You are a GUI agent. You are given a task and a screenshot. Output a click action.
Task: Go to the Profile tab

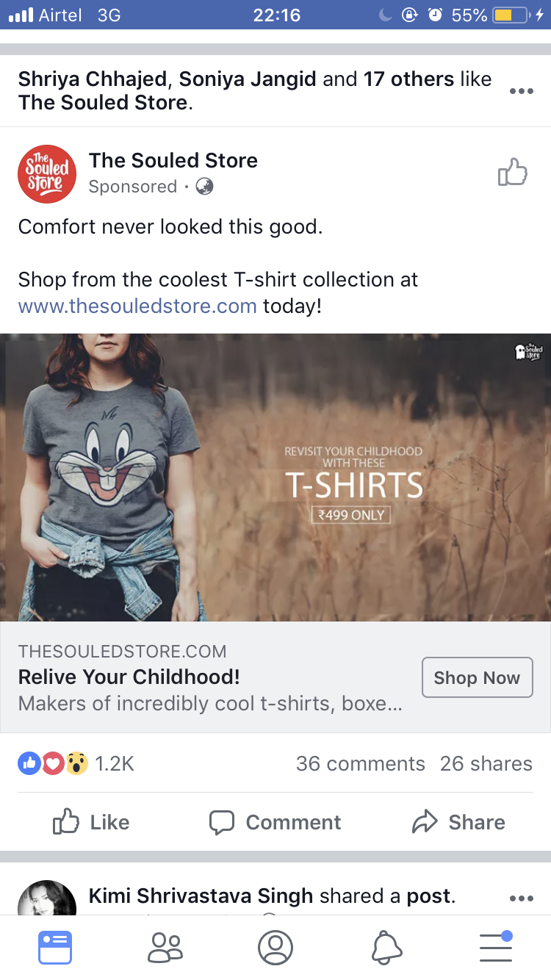coord(275,947)
